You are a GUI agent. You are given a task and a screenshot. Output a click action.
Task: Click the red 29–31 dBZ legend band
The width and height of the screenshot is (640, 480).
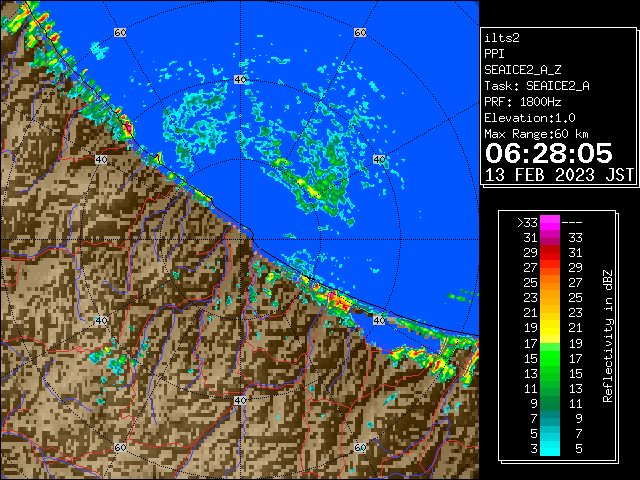550,253
